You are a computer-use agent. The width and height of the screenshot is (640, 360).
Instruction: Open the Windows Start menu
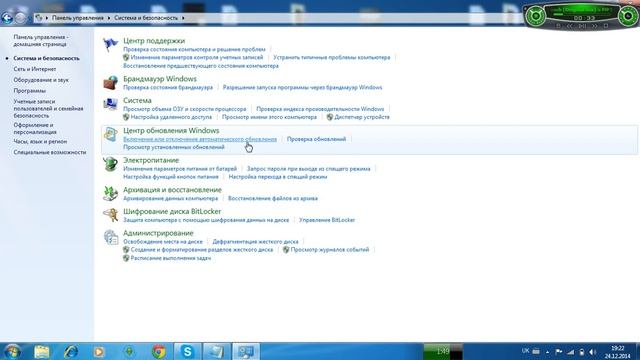[x=12, y=351]
